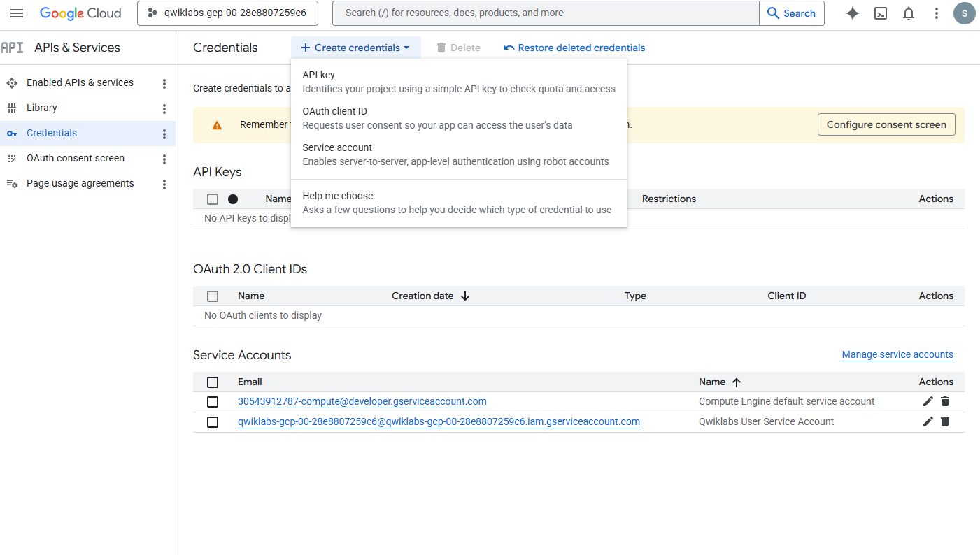Open the Credentials sidebar item
Screen dimensions: 980x555
point(52,133)
